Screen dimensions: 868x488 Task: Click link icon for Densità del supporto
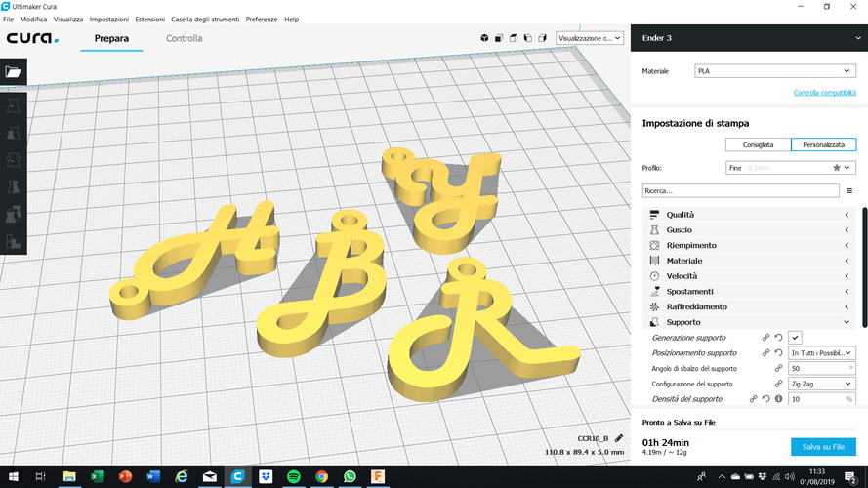pyautogui.click(x=753, y=399)
